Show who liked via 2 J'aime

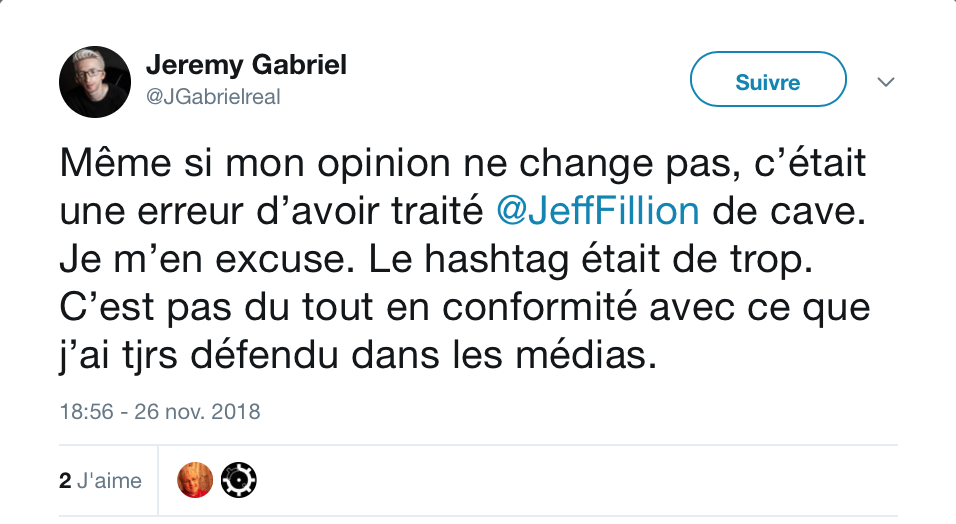[x=101, y=481]
